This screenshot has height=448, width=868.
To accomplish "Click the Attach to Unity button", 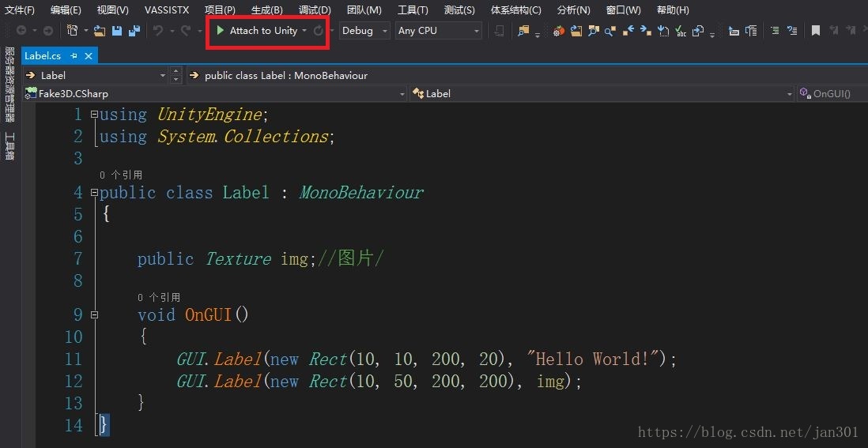I will click(263, 31).
